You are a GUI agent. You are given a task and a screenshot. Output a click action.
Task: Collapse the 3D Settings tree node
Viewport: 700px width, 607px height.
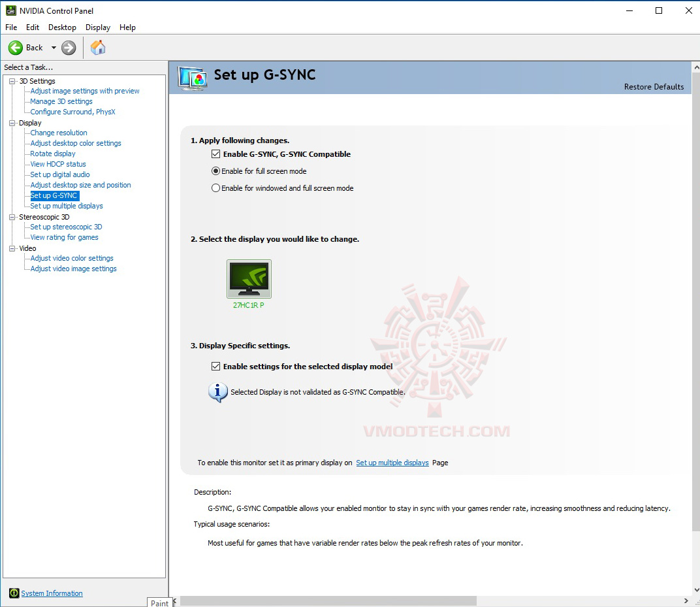coord(12,81)
